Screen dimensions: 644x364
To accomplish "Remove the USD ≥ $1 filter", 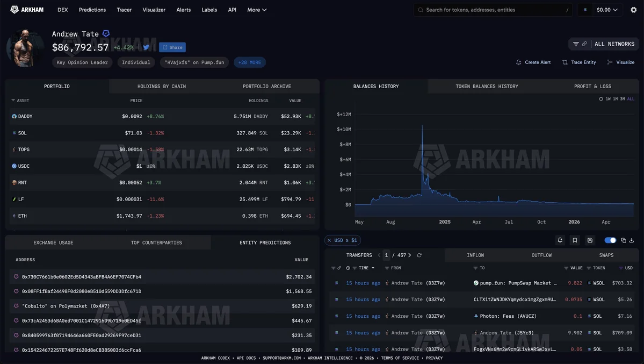I will pyautogui.click(x=329, y=240).
